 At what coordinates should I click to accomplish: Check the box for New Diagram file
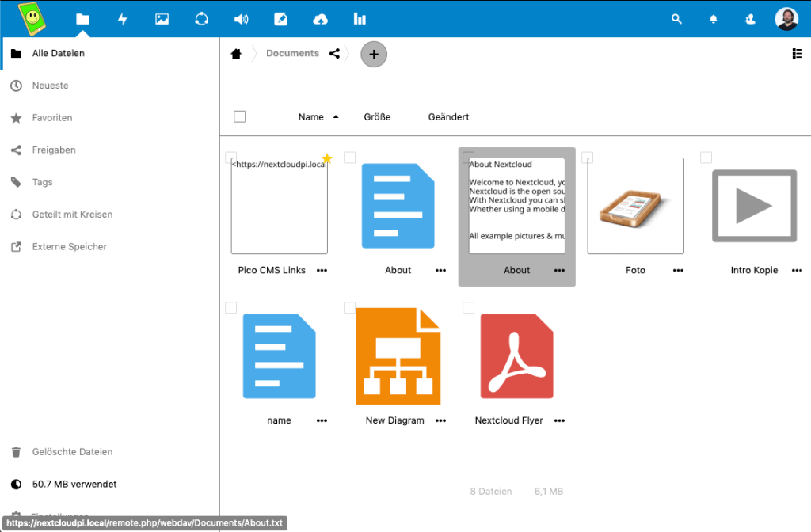coord(349,308)
